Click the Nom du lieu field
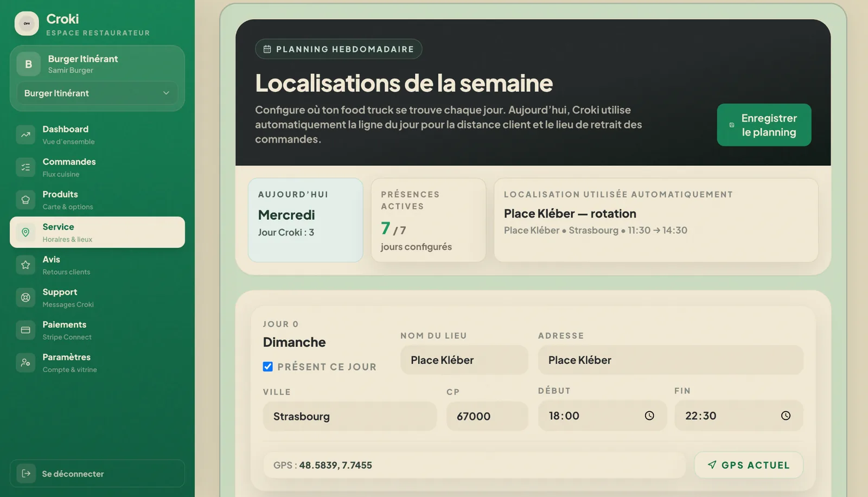The width and height of the screenshot is (868, 497). 464,360
